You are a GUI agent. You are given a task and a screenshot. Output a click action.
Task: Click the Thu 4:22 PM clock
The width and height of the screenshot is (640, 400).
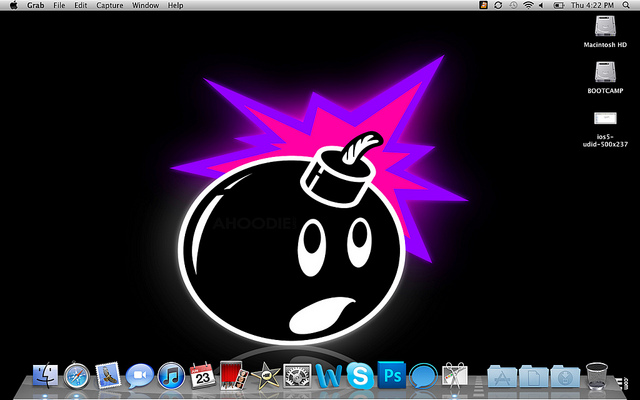click(x=592, y=5)
